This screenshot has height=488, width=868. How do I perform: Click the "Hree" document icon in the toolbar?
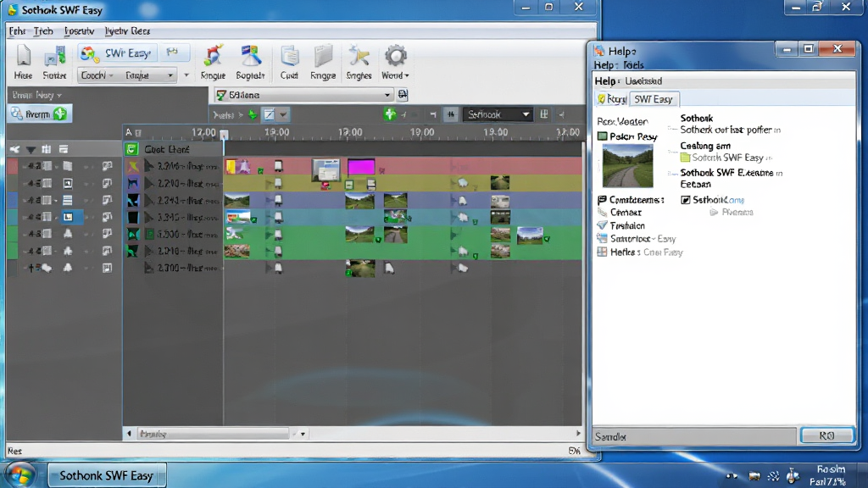pyautogui.click(x=23, y=56)
